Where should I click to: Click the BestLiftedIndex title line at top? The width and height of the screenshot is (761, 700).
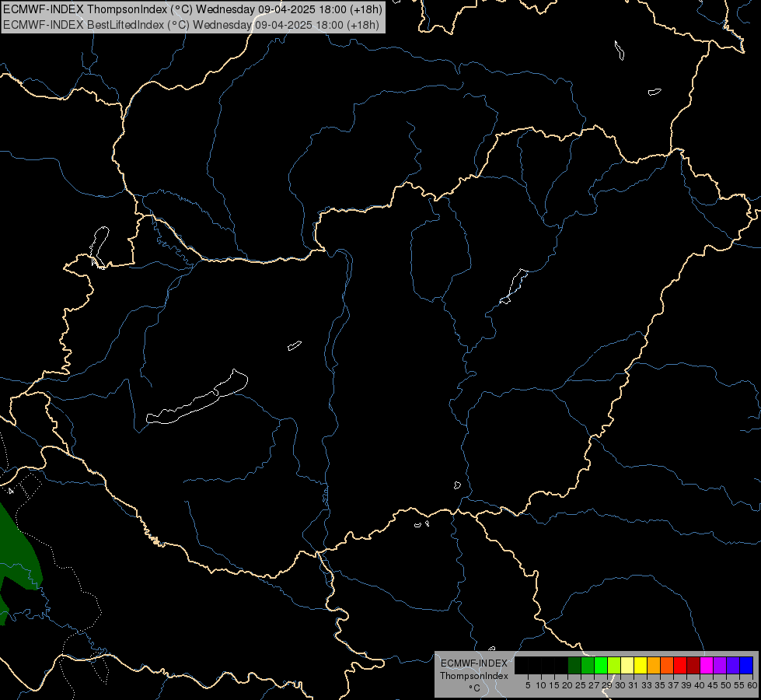coord(190,25)
